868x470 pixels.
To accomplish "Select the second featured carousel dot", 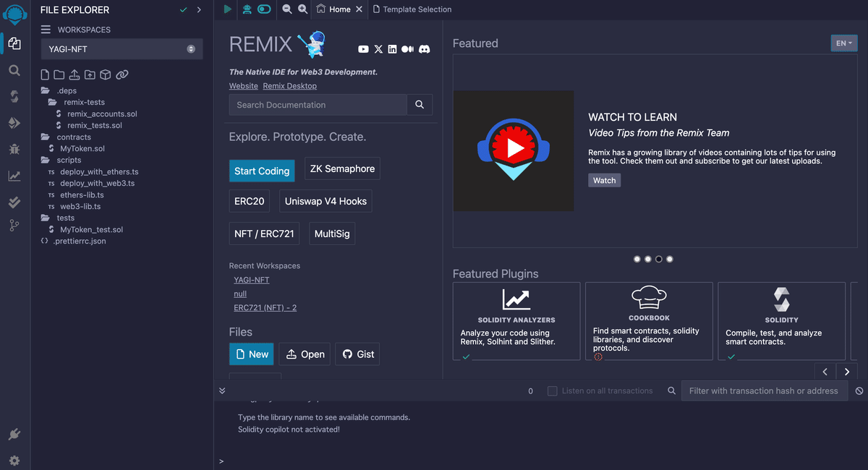I will pyautogui.click(x=648, y=259).
